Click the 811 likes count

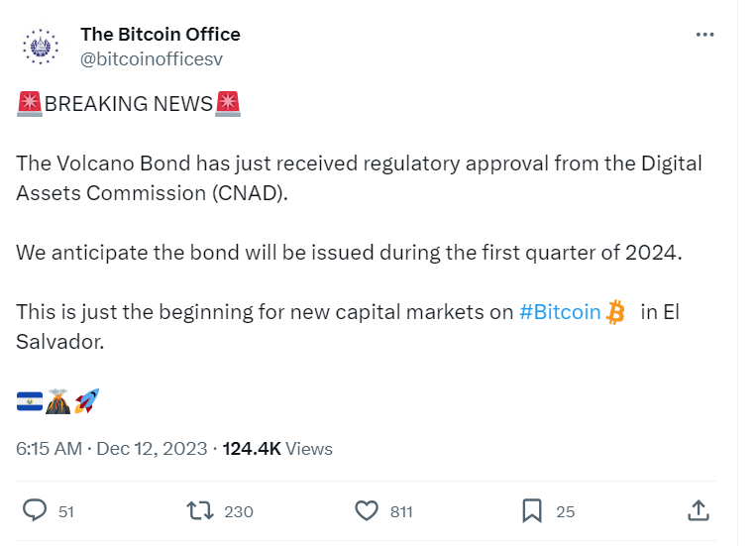click(400, 511)
